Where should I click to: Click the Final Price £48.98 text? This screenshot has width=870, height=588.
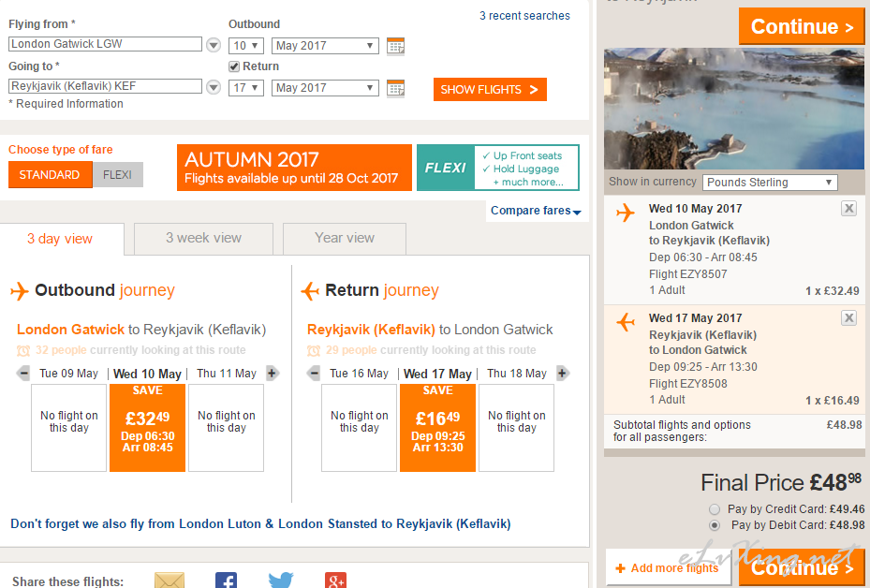[x=781, y=482]
